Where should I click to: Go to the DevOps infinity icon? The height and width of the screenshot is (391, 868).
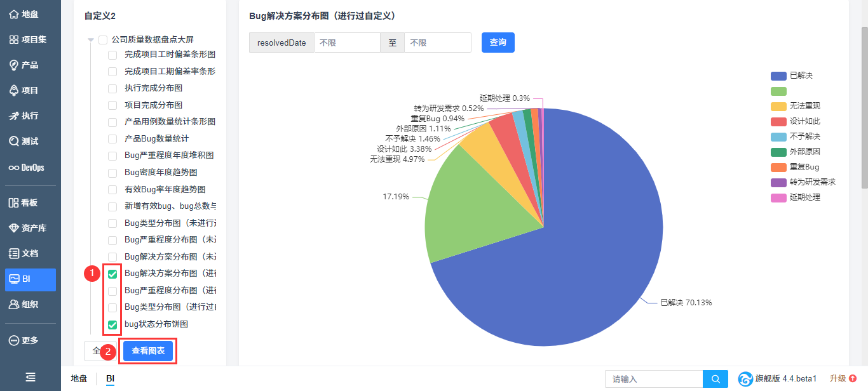pos(14,168)
